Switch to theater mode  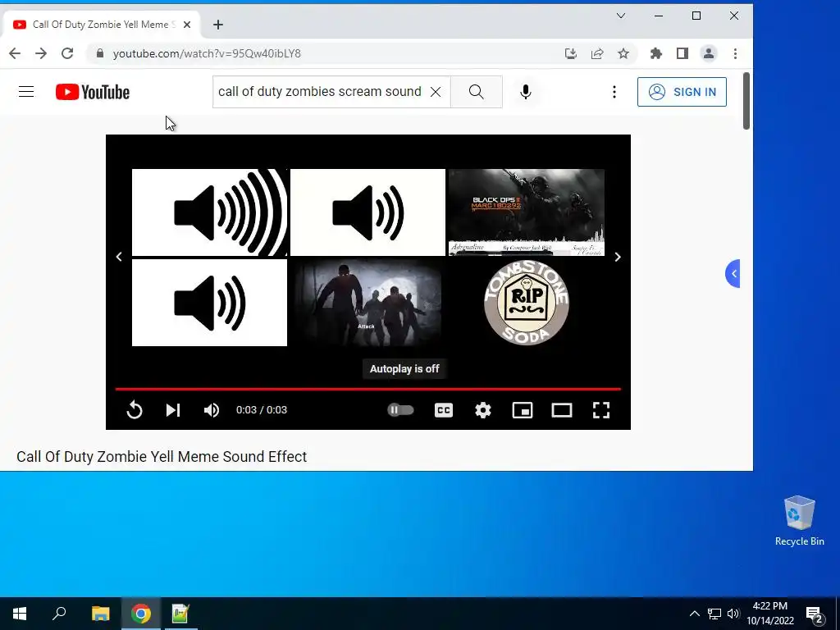pos(561,410)
